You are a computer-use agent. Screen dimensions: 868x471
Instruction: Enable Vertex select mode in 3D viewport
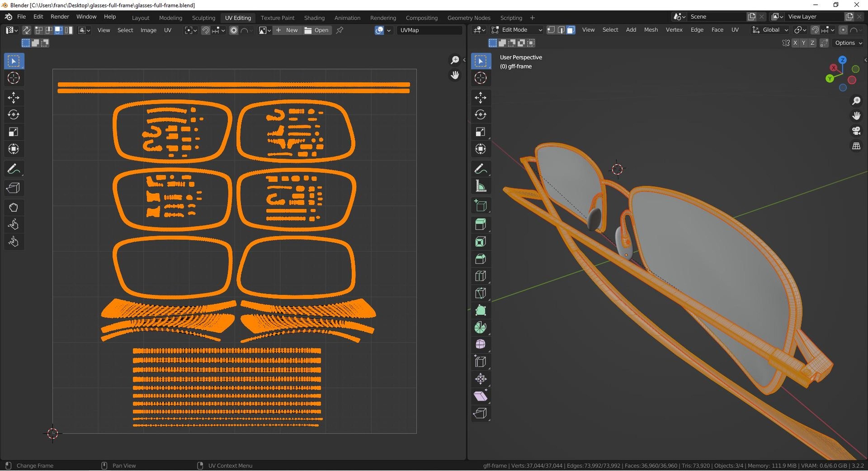[551, 30]
